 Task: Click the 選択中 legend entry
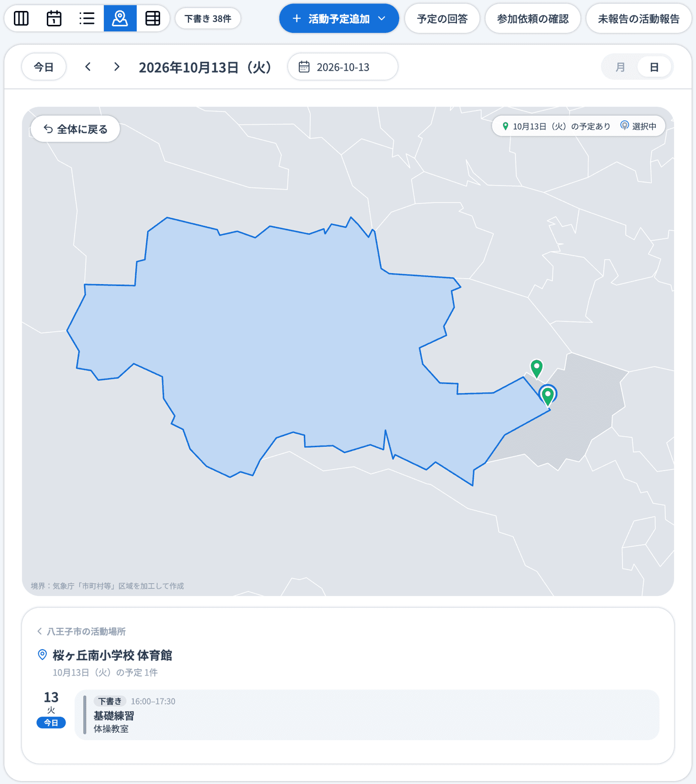point(638,126)
